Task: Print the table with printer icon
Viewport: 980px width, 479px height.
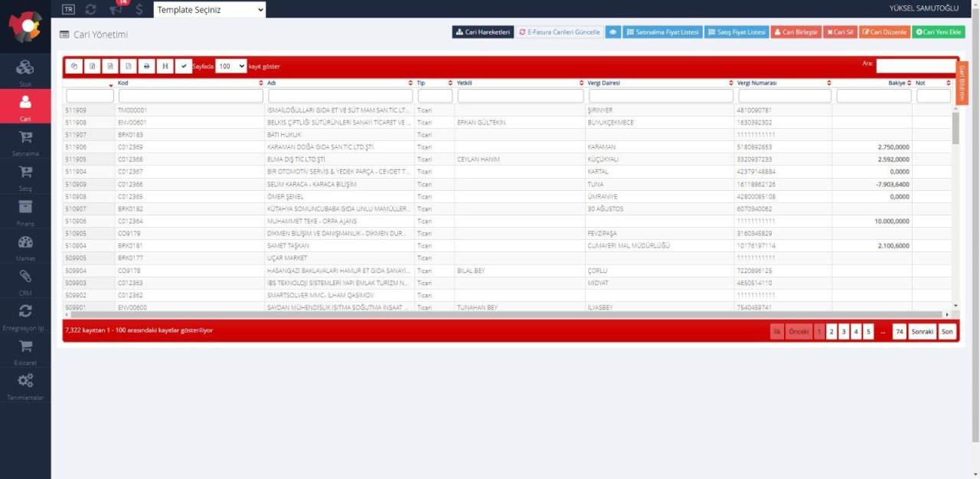Action: (146, 67)
